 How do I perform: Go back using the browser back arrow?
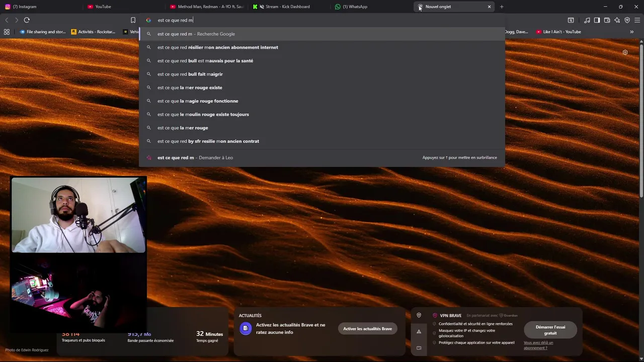coord(7,20)
